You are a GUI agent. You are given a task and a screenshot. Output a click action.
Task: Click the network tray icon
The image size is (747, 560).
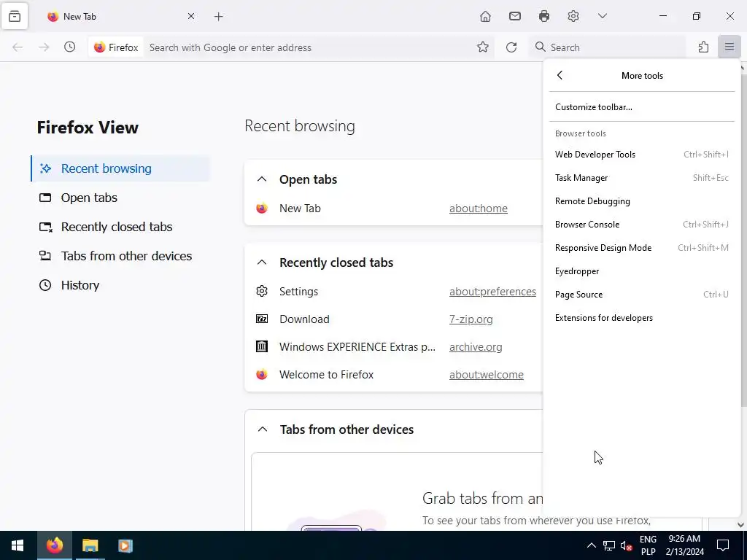tap(609, 545)
